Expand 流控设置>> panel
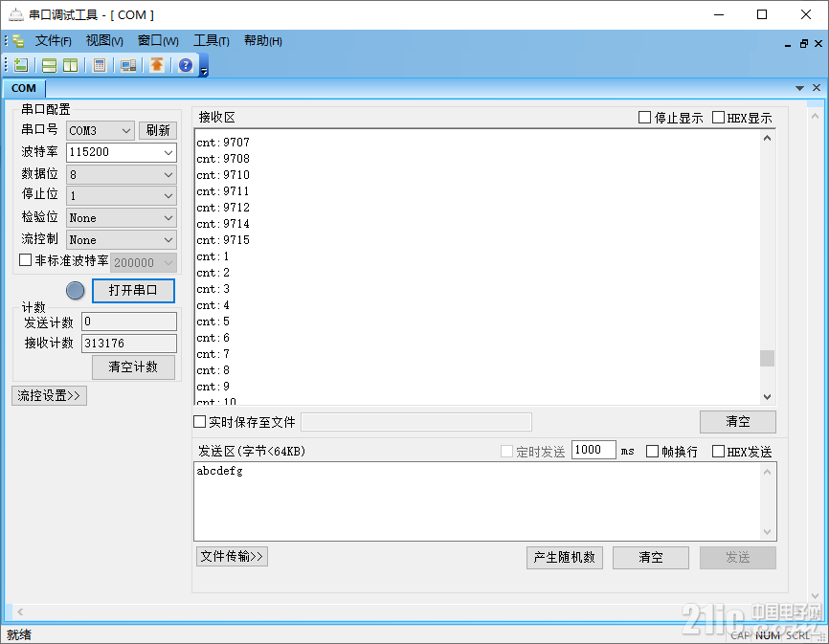The width and height of the screenshot is (829, 644). click(x=49, y=396)
